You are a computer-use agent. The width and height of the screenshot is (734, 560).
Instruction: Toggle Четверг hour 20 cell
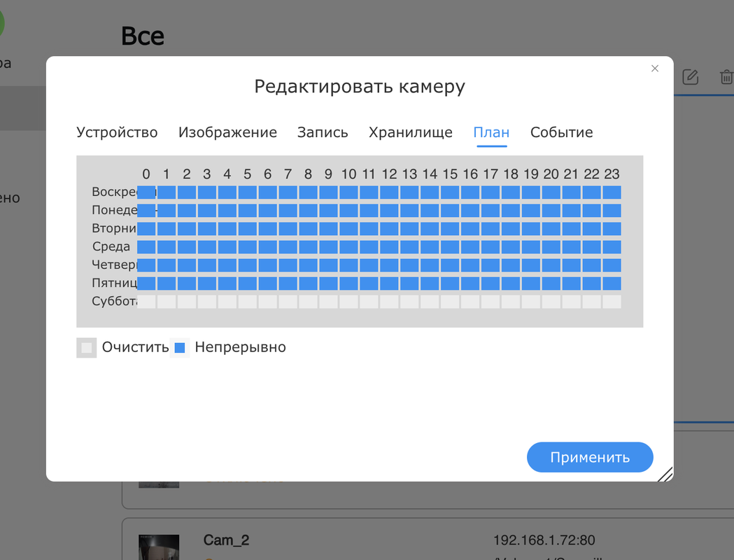[551, 265]
